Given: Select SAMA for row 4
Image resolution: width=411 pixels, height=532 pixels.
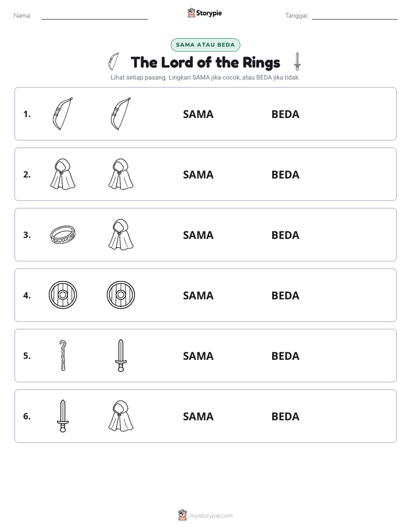Looking at the screenshot, I should (x=199, y=295).
